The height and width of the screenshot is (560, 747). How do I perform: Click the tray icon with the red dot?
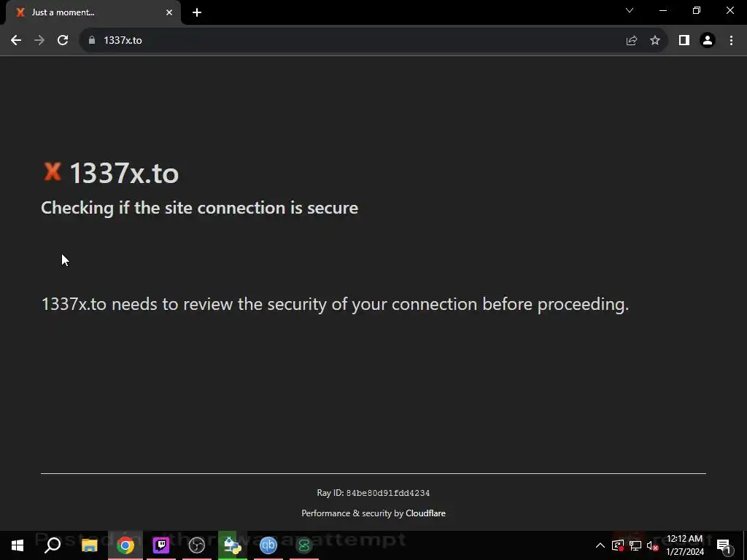pyautogui.click(x=618, y=545)
